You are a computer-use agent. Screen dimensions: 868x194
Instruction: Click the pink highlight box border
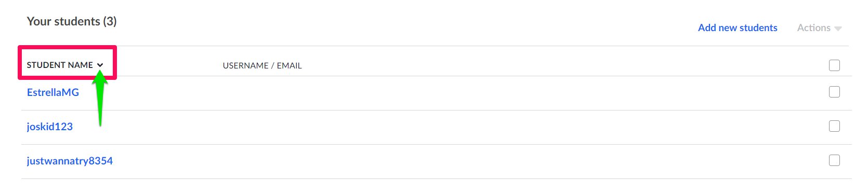pyautogui.click(x=68, y=47)
